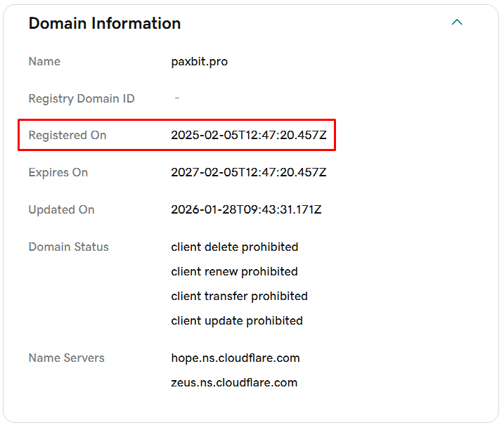Screen dimensions: 504x430
Task: Click the Domain Information heading
Action: [x=105, y=23]
